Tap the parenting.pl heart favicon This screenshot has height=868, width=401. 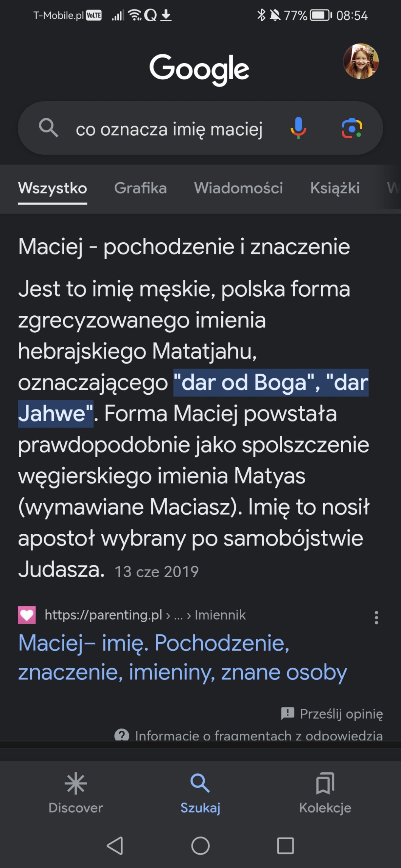(27, 615)
